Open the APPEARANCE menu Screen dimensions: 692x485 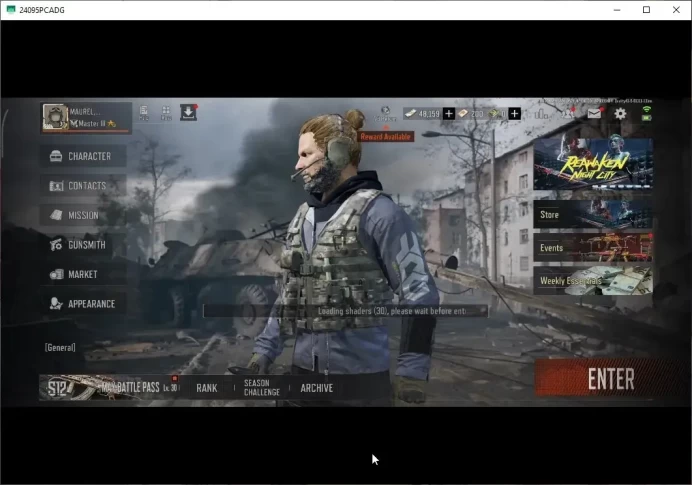tap(83, 304)
